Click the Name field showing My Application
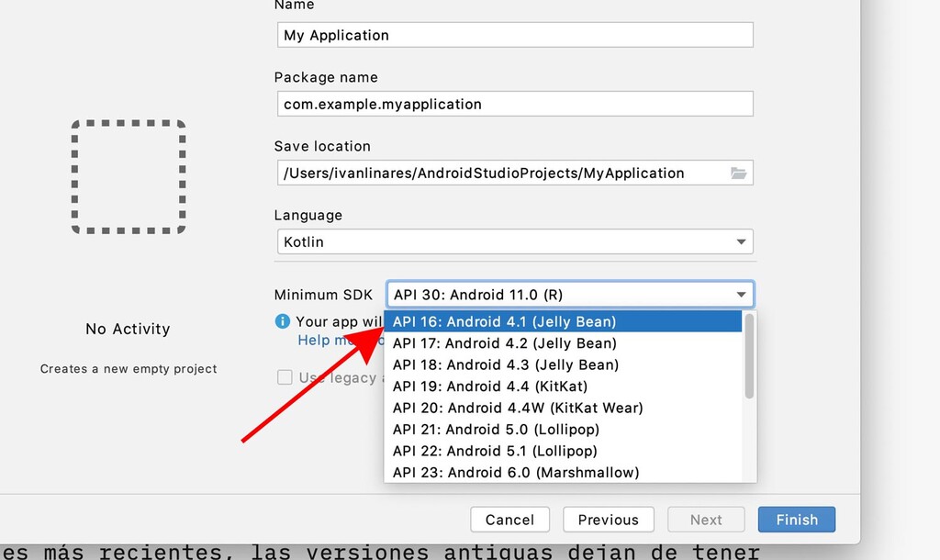The image size is (940, 560). (514, 34)
